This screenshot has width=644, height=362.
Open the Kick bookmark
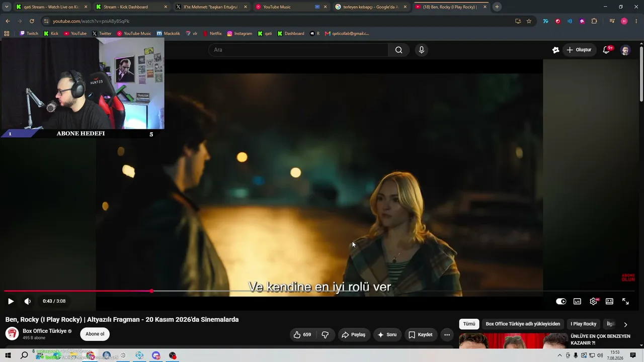(x=51, y=34)
